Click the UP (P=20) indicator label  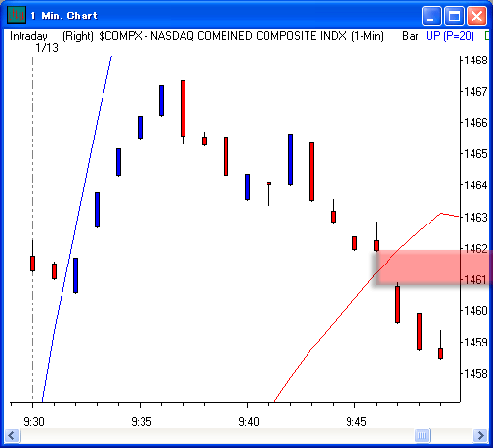click(450, 36)
